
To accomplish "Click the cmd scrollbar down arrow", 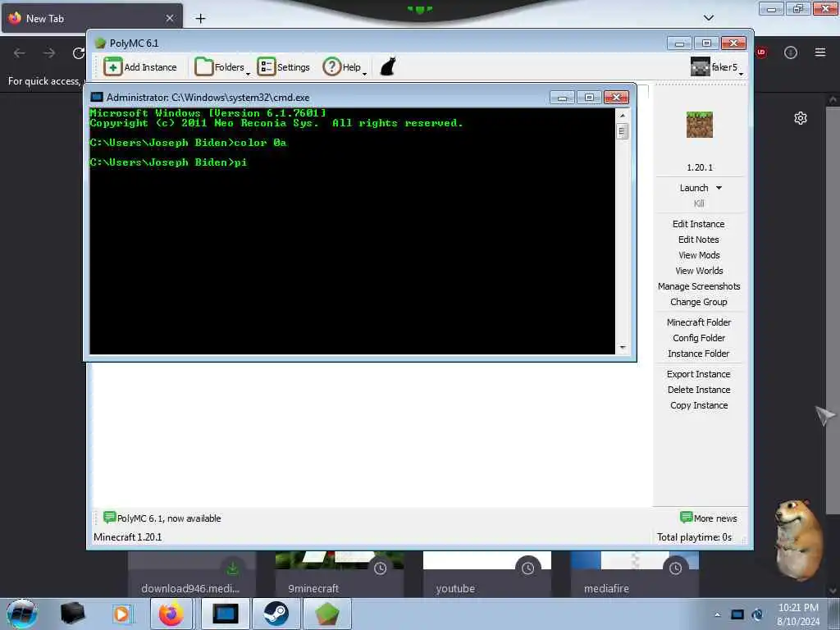I will [622, 348].
